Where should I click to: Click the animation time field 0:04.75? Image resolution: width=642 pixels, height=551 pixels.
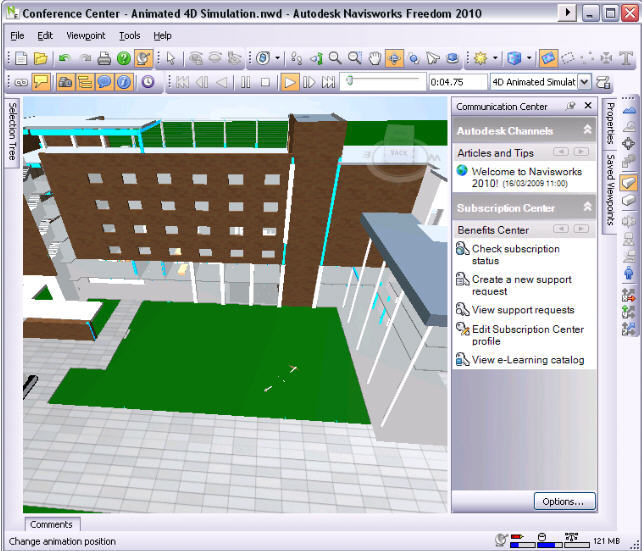458,82
